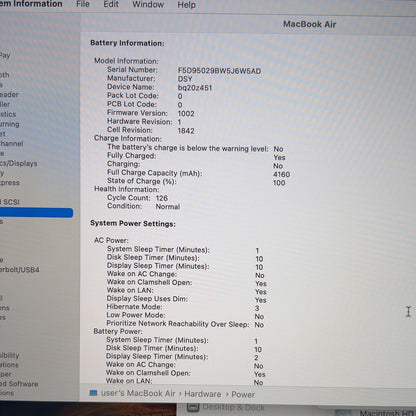This screenshot has height=416, width=416.
Task: Select the highlighted Power sidebar row
Action: (36, 213)
